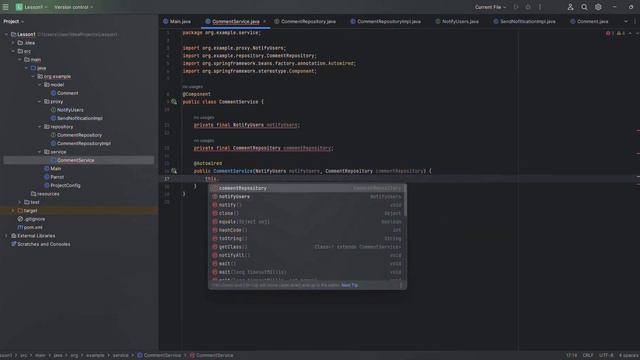Click the Debug bug icon
640x360 pixels.
528,7
